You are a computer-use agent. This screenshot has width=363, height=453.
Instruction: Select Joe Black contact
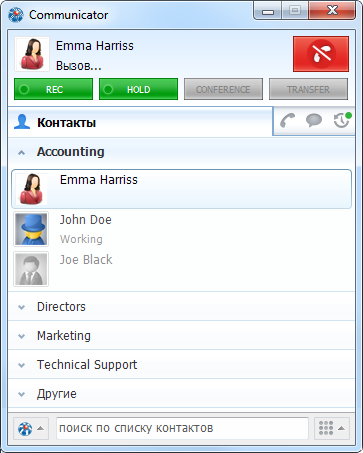pyautogui.click(x=181, y=269)
